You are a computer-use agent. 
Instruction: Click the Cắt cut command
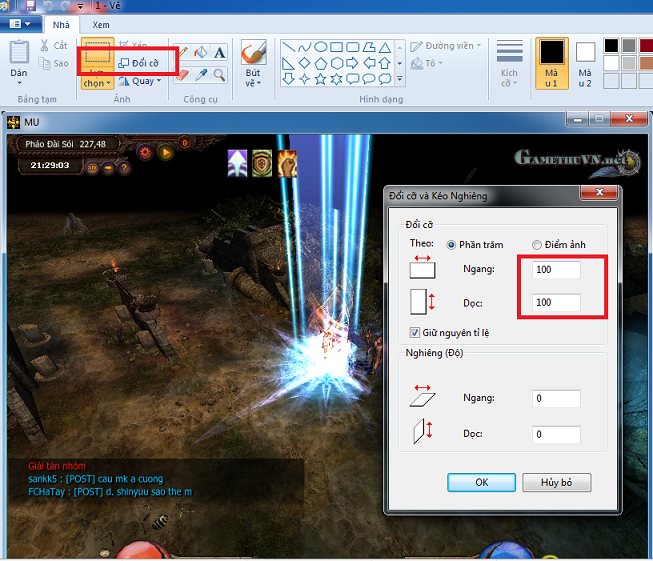click(x=54, y=45)
